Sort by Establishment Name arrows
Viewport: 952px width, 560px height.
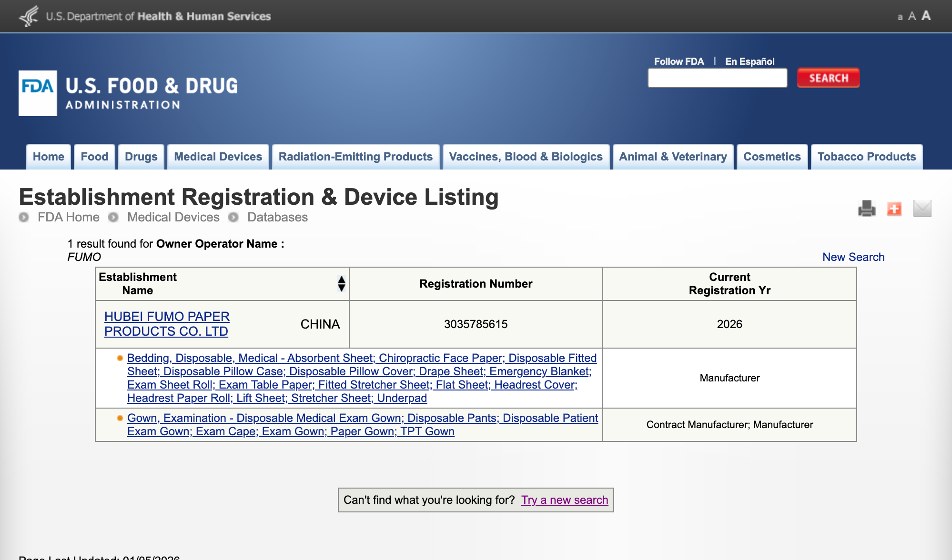pos(341,284)
